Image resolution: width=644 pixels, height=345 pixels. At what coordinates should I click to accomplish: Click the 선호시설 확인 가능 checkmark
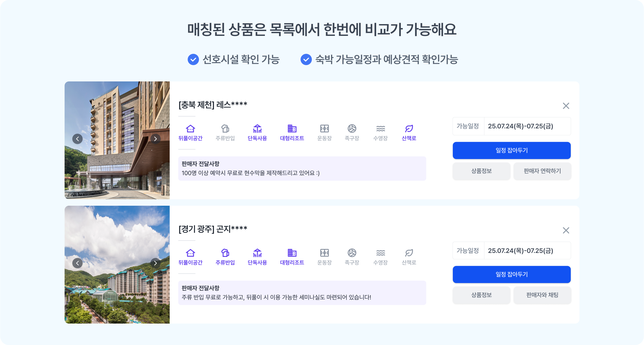click(x=193, y=59)
